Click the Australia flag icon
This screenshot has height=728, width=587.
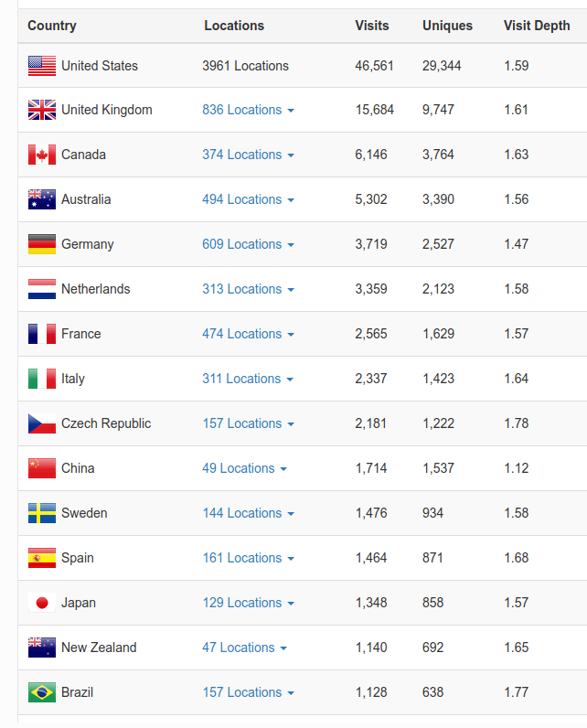coord(42,200)
